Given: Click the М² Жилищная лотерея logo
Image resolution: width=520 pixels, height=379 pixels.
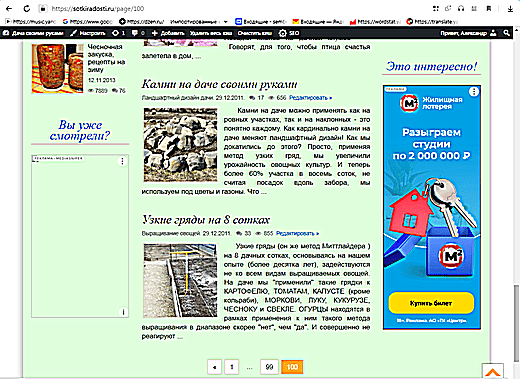Looking at the screenshot, I should click(x=431, y=103).
